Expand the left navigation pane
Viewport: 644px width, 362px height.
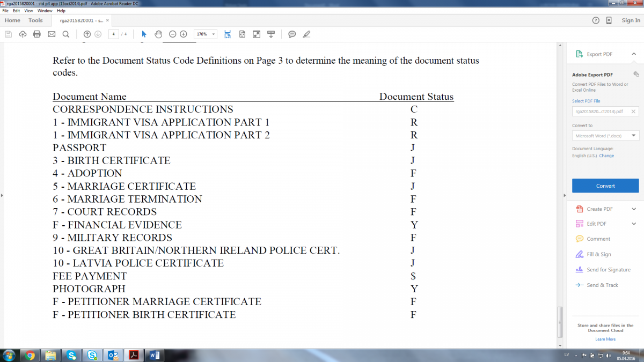pos(2,195)
